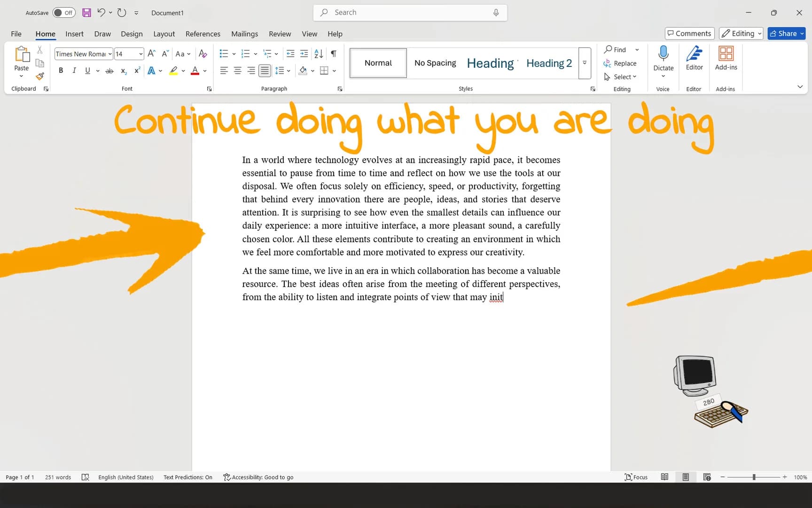Apply the No Spacing style
The height and width of the screenshot is (508, 812).
coord(435,63)
